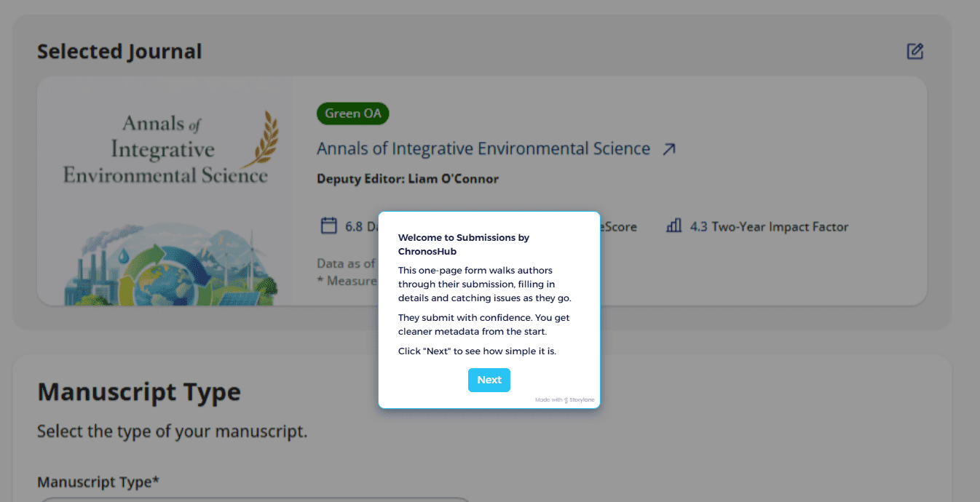Viewport: 980px width, 502px height.
Task: Open the external link arrow after journal title
Action: (x=669, y=149)
